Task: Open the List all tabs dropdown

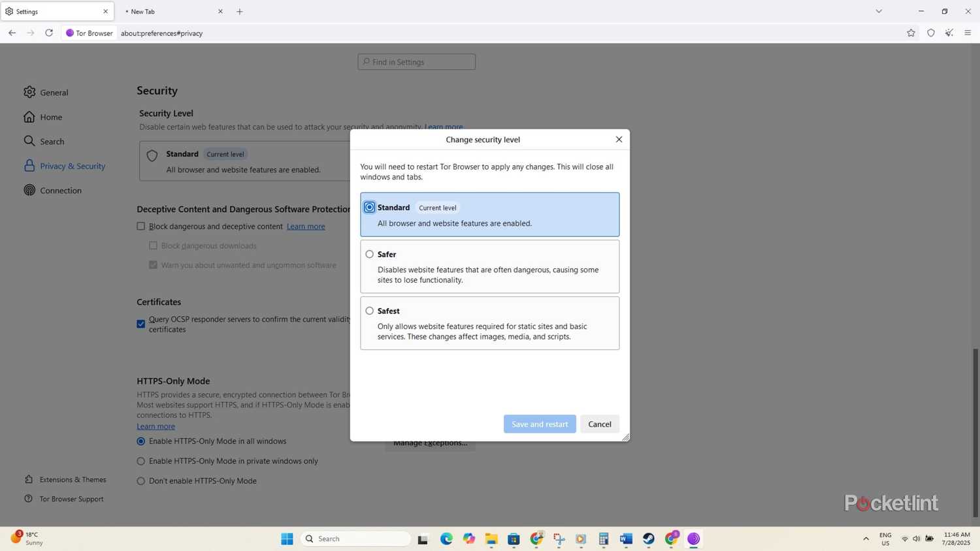Action: pos(879,11)
